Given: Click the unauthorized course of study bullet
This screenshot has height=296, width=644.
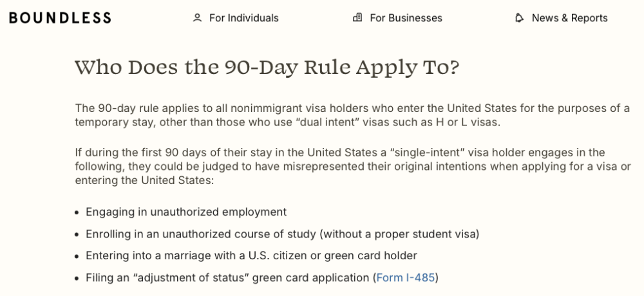Looking at the screenshot, I should [x=283, y=234].
